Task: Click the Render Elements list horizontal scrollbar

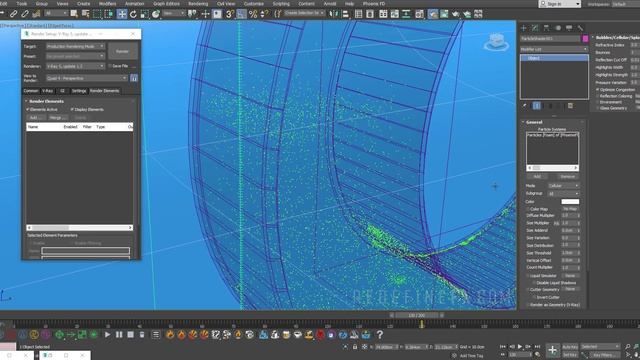Action: [x=80, y=227]
